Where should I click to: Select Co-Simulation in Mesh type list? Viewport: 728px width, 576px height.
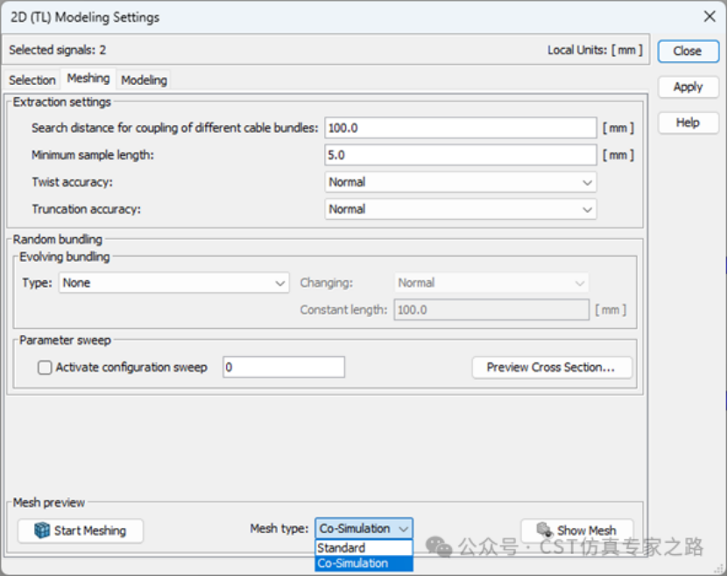point(364,564)
